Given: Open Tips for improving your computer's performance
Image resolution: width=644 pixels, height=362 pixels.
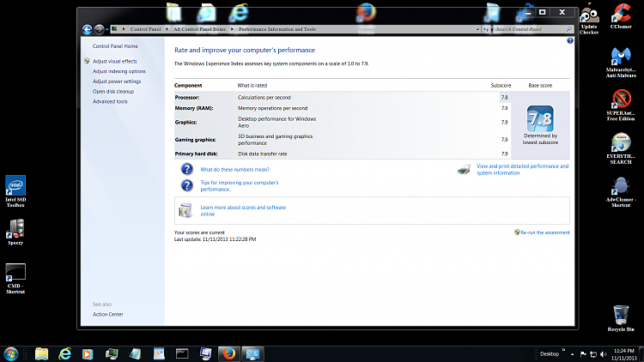Looking at the screenshot, I should pyautogui.click(x=240, y=186).
